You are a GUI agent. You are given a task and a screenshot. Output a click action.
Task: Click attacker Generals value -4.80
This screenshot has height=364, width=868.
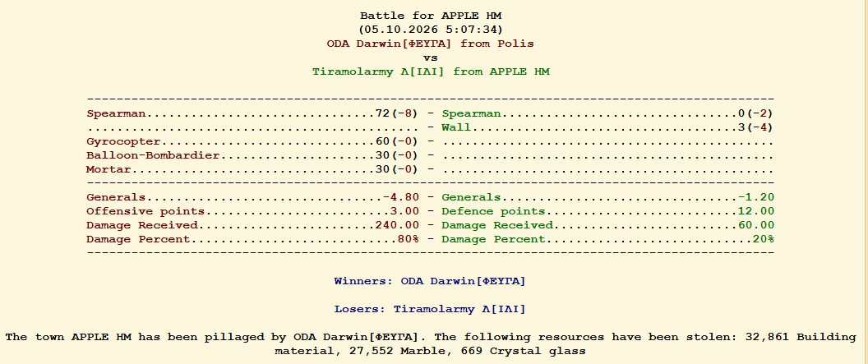point(401,197)
